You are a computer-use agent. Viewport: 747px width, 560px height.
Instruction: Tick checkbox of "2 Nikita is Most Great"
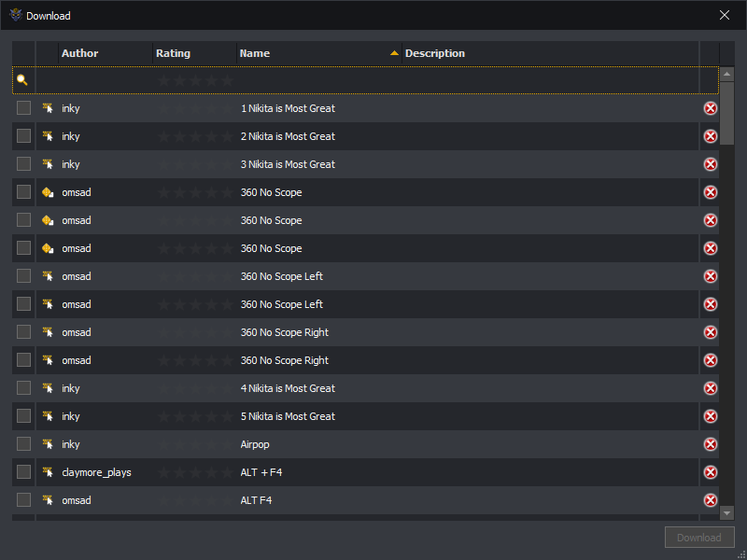24,136
